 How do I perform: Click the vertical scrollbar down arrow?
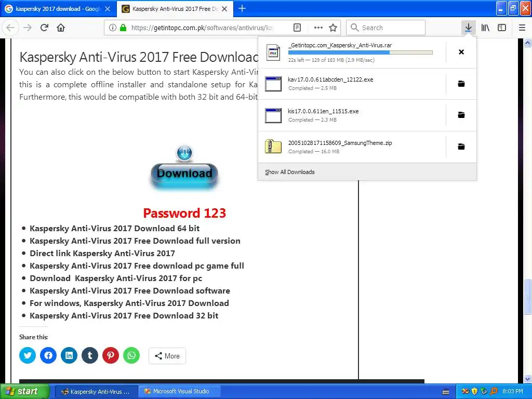pyautogui.click(x=528, y=378)
